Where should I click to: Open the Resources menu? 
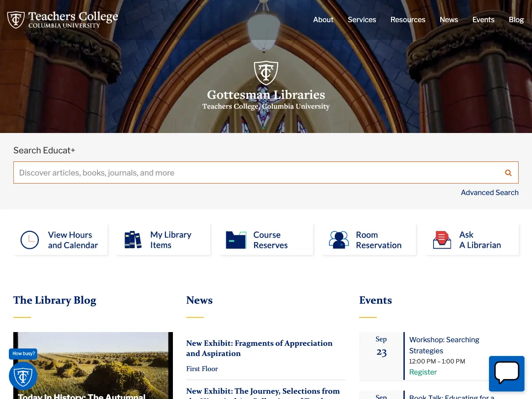click(x=408, y=20)
